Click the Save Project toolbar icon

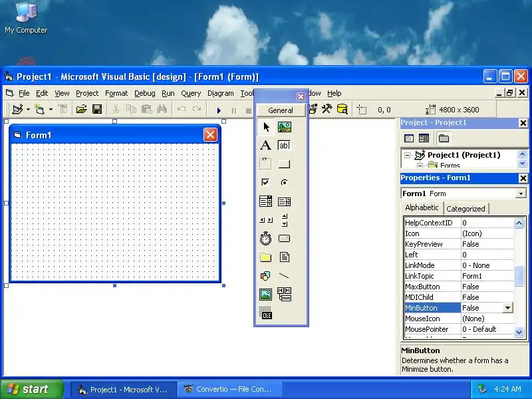97,109
